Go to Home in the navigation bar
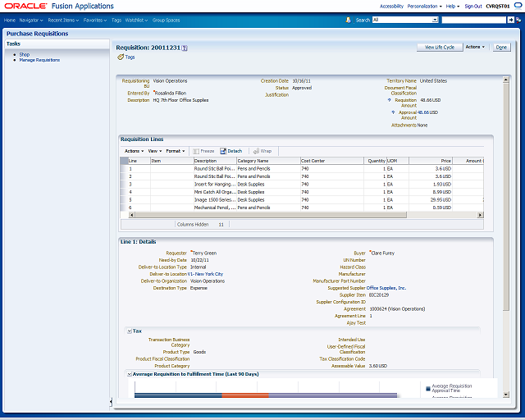525x420 pixels. click(10, 20)
